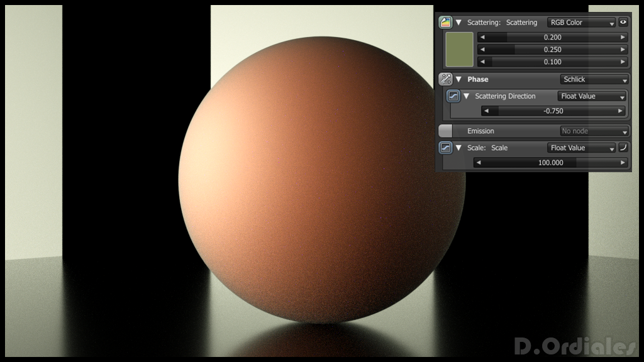Decrease the 0.250 value with left arrow
This screenshot has height=362, width=644.
tap(482, 50)
